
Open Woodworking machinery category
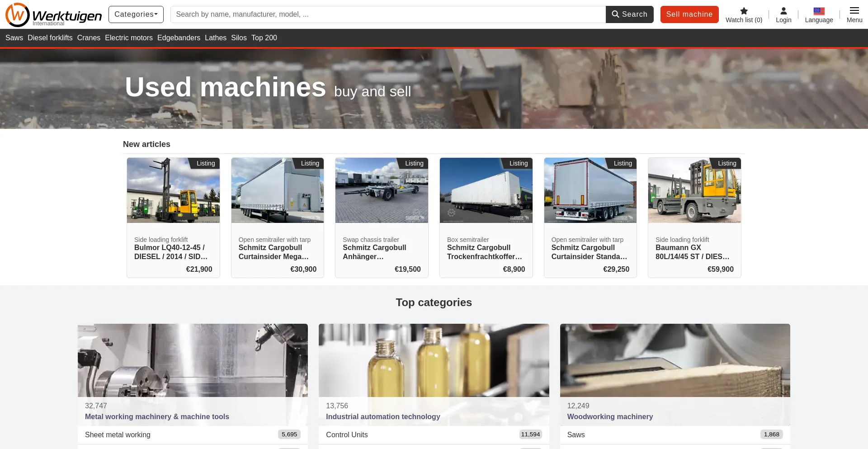(610, 417)
